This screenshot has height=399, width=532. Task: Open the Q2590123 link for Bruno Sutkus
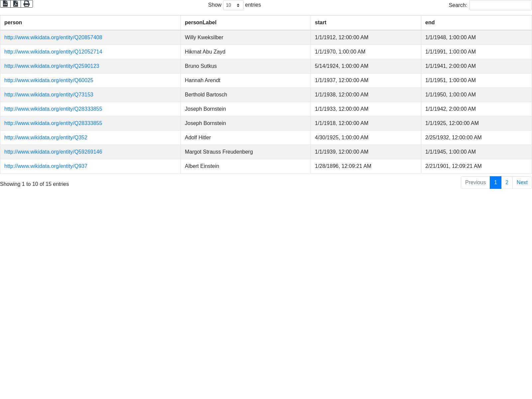[x=52, y=66]
